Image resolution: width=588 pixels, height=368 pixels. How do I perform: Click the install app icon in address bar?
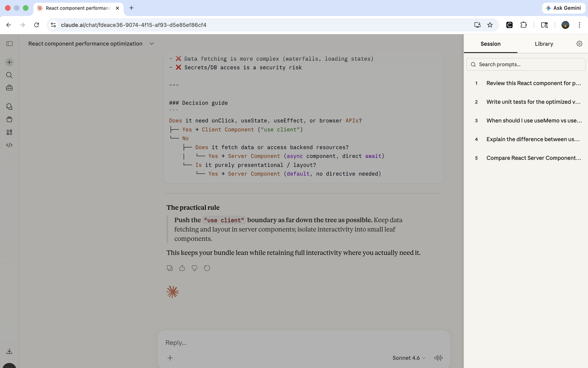coord(478,25)
